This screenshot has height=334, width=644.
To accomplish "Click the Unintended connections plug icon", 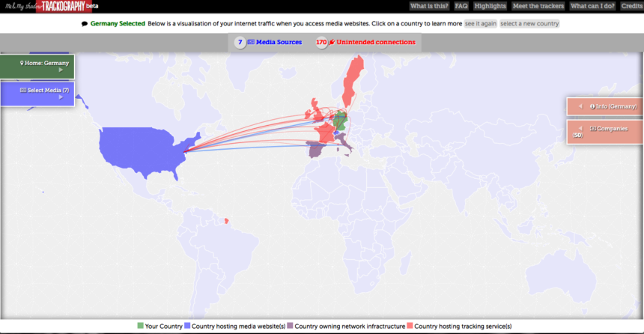I will [332, 43].
